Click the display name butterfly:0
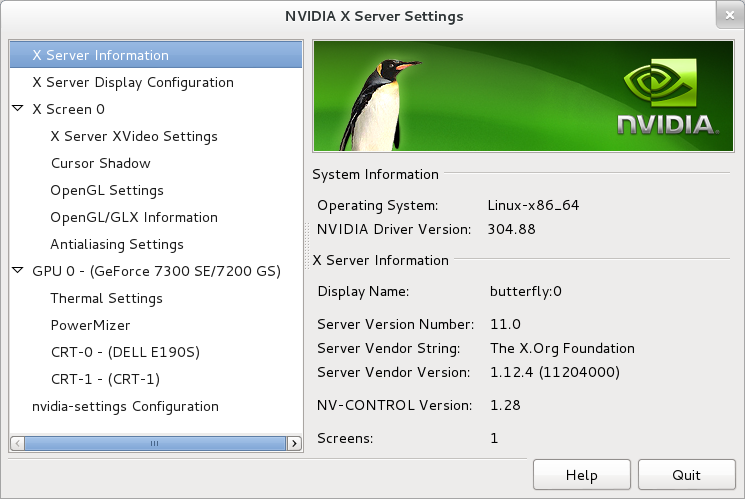Screen dimensions: 745x499 pos(525,291)
